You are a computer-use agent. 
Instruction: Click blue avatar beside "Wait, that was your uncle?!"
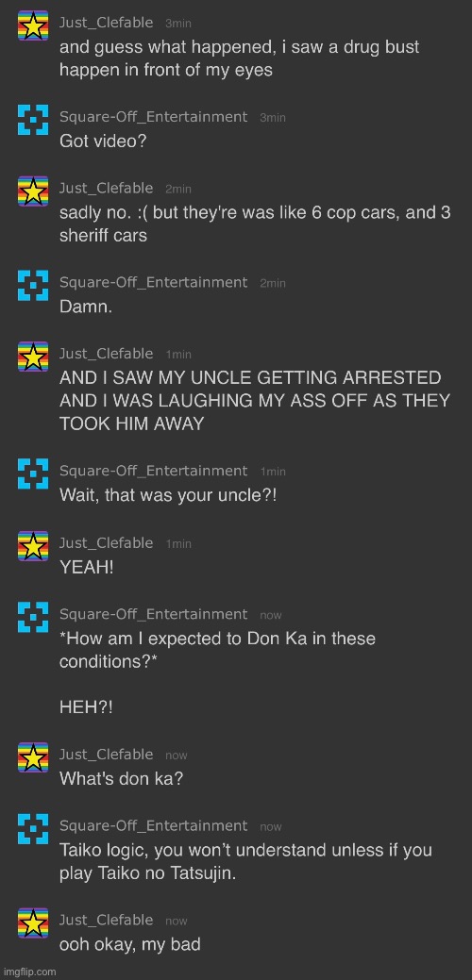click(32, 473)
